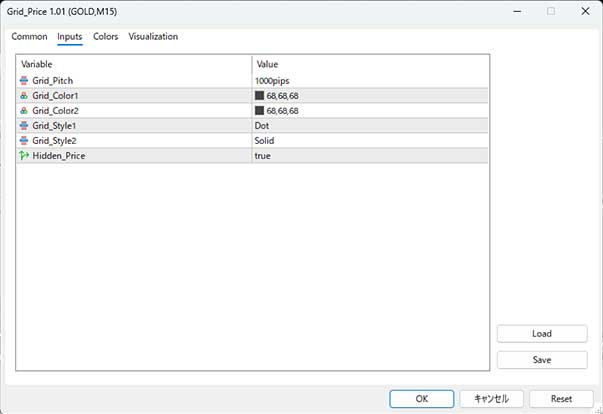Pick the Grid_Color1 dark color swatch
603x414 pixels.
click(260, 96)
